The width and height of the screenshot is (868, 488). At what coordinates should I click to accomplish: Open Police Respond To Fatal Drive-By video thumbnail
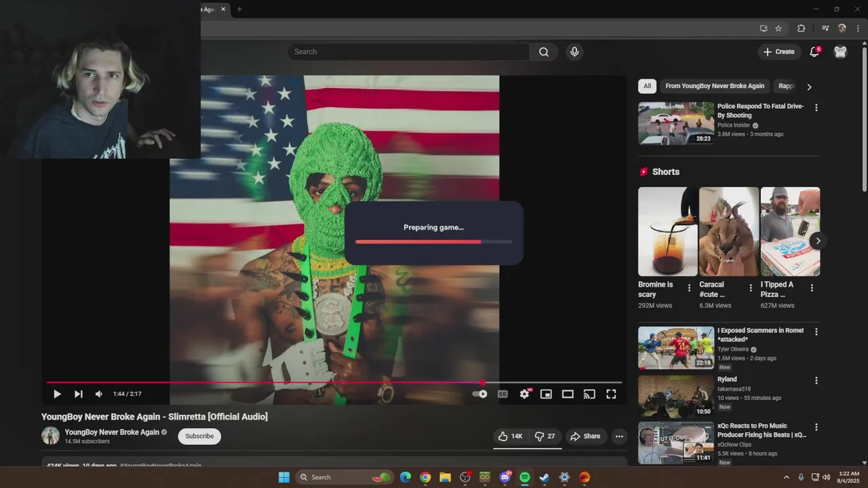[x=676, y=123]
